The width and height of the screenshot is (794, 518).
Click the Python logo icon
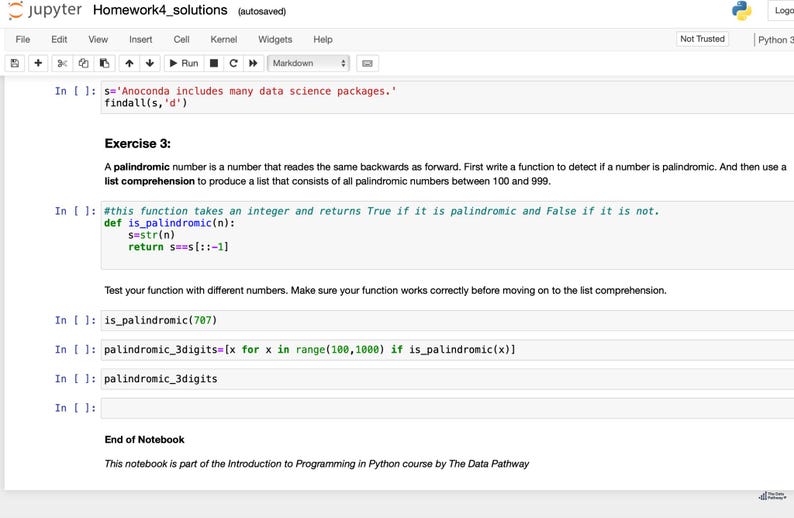coord(741,11)
